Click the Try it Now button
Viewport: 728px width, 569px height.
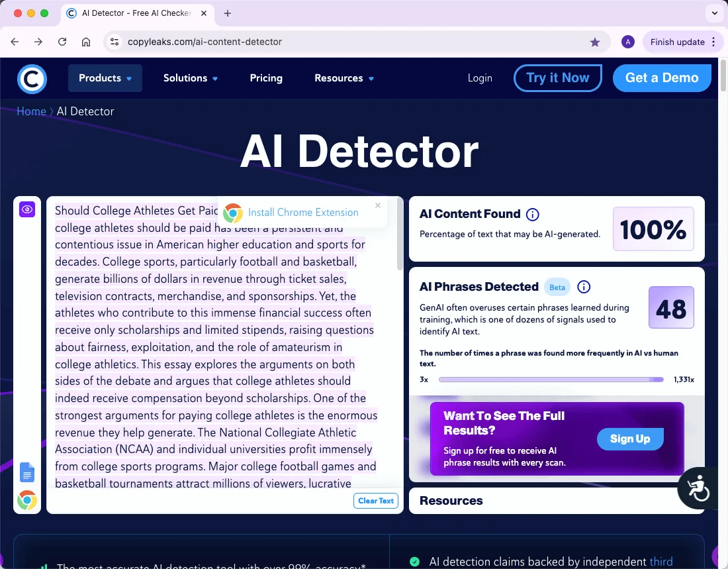click(558, 78)
